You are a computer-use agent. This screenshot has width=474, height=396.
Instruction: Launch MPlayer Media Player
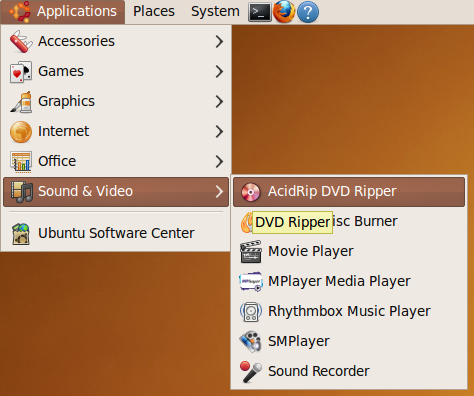coord(349,282)
